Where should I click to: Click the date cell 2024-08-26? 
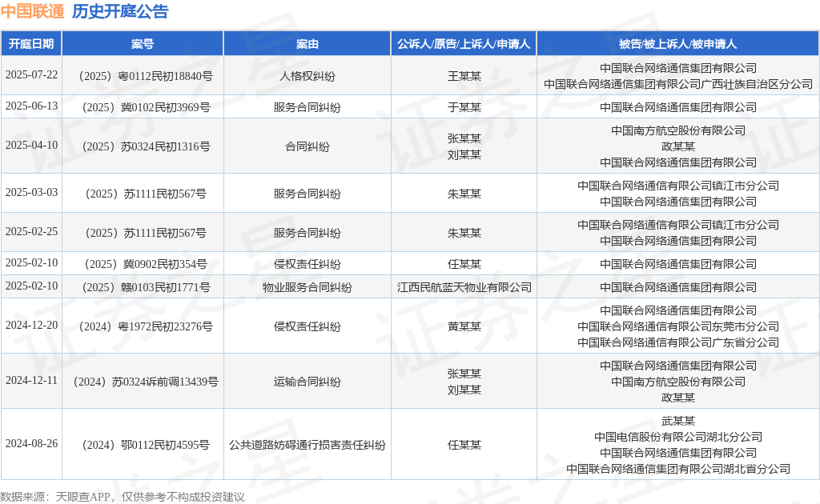31,444
